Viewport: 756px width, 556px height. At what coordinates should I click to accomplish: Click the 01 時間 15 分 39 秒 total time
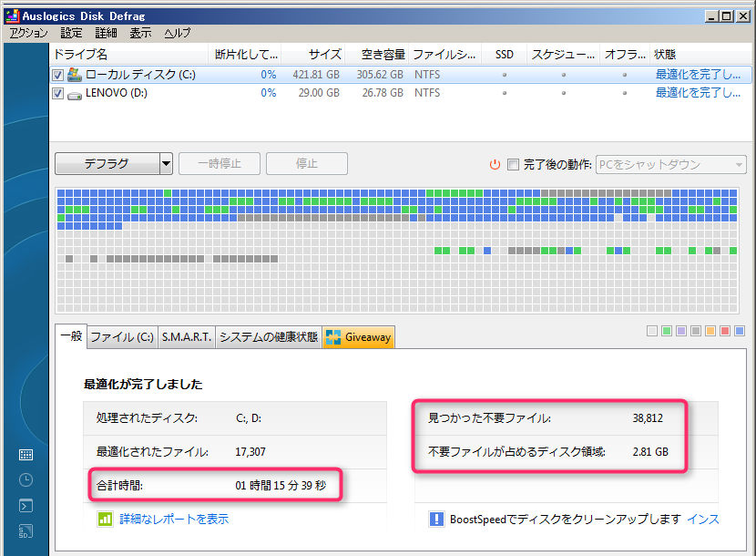[x=281, y=485]
